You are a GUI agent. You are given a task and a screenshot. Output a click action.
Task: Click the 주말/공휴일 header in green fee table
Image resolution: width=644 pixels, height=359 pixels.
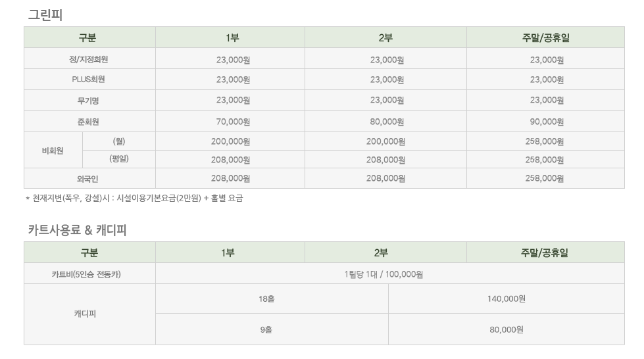[546, 37]
